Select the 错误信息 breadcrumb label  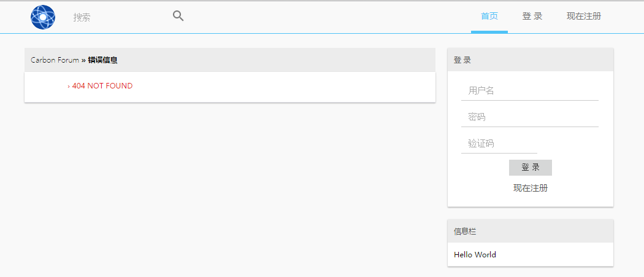coord(102,60)
